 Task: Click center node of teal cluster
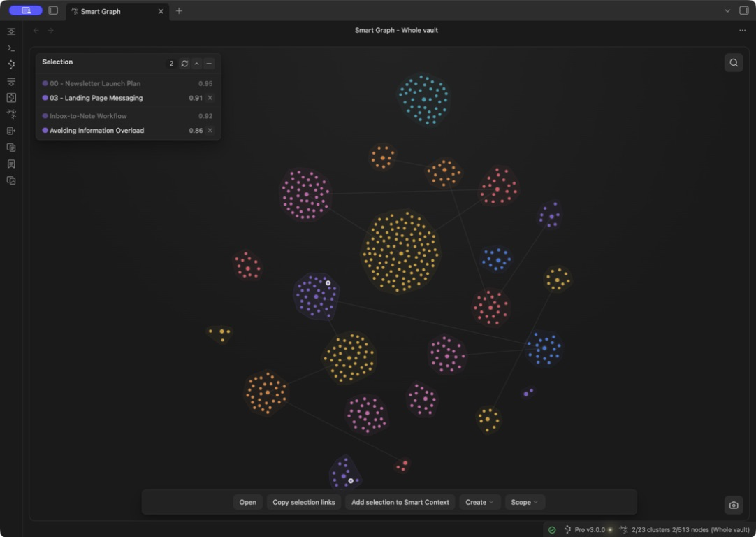click(x=424, y=100)
